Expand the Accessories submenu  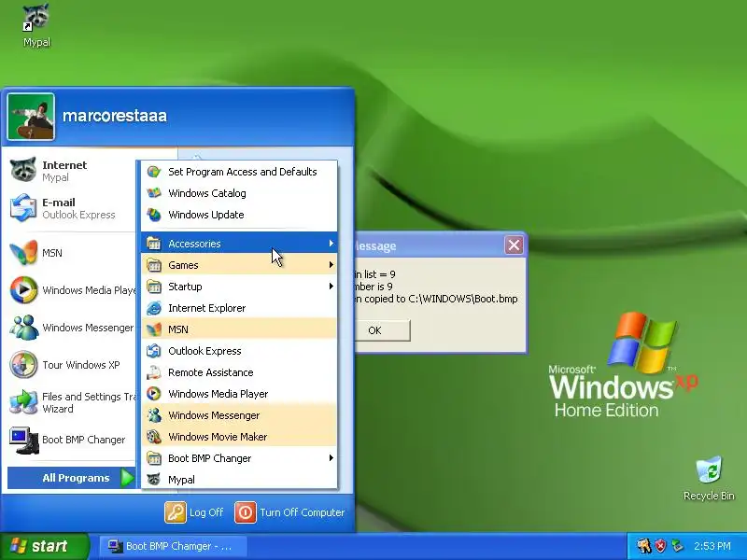(239, 244)
